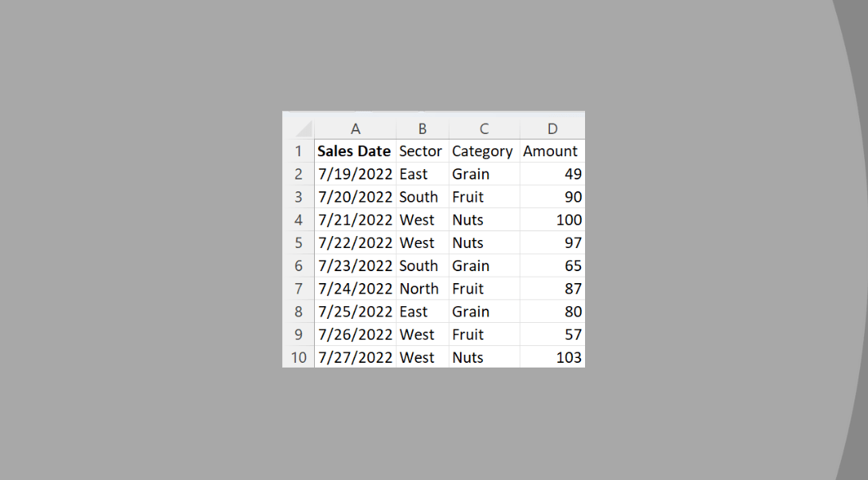The height and width of the screenshot is (480, 868).
Task: Select the Amount header cell
Action: click(551, 151)
